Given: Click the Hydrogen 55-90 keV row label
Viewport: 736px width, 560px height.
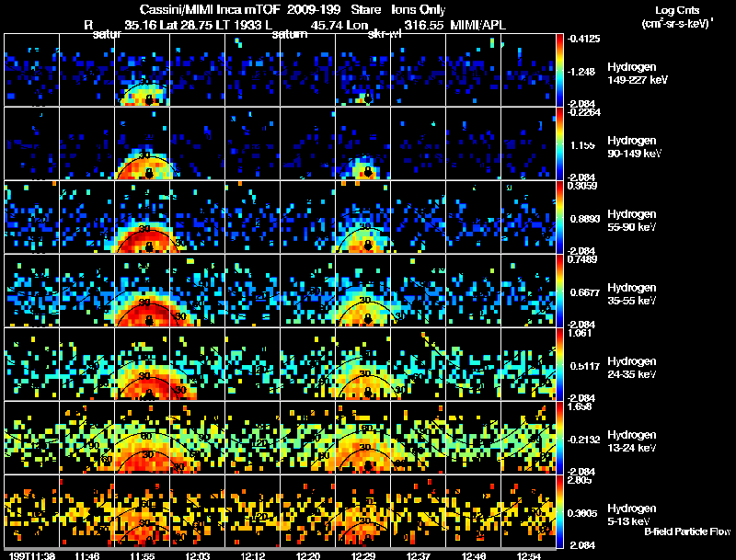Looking at the screenshot, I should pyautogui.click(x=632, y=221).
